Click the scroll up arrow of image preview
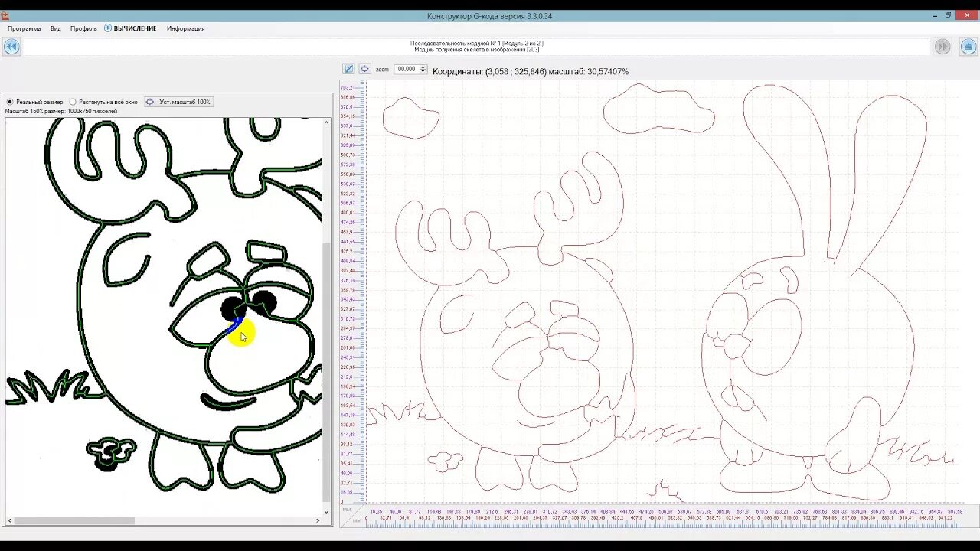Screen dimensions: 980x551 tap(327, 122)
